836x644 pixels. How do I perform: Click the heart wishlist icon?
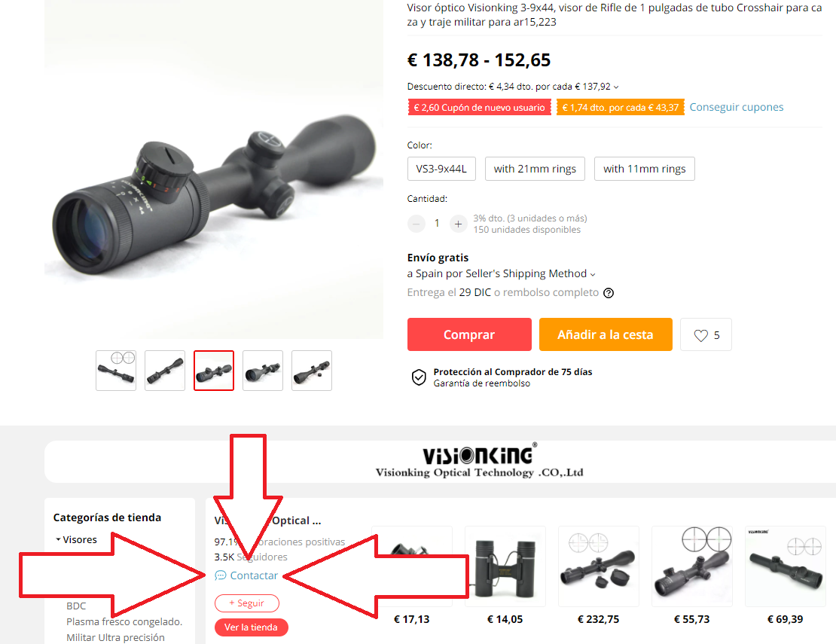point(700,335)
